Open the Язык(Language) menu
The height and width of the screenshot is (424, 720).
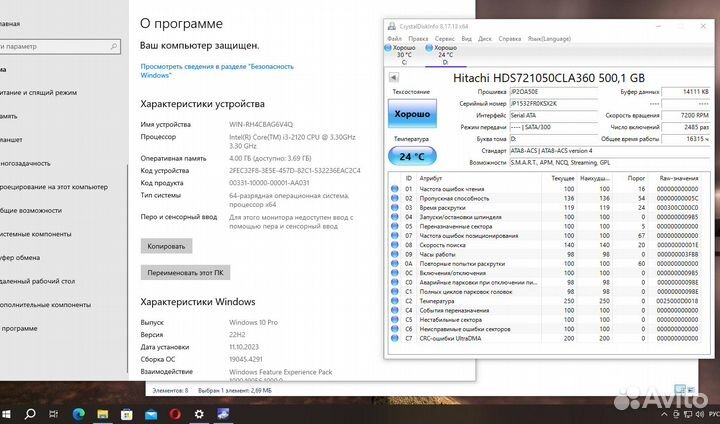pyautogui.click(x=549, y=39)
